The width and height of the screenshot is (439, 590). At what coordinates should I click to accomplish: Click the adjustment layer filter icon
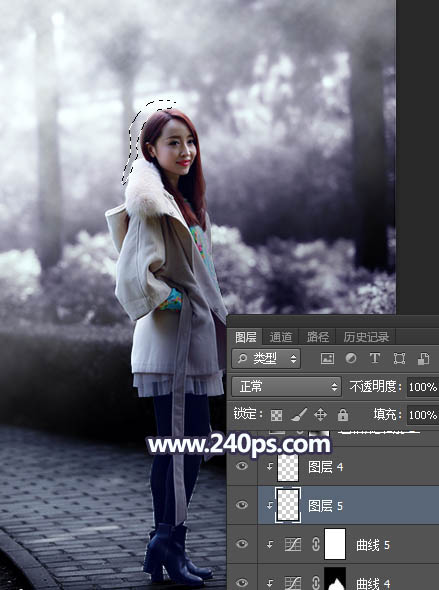(351, 358)
